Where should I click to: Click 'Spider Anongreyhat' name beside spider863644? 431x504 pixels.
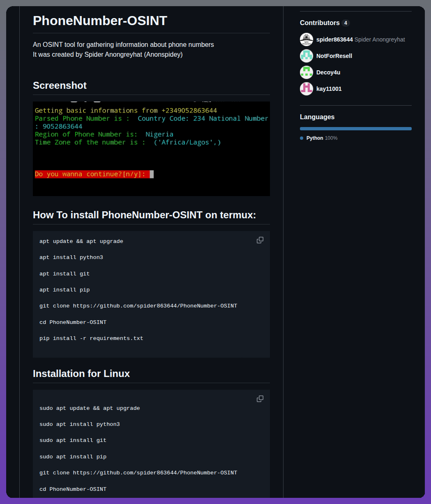point(380,39)
